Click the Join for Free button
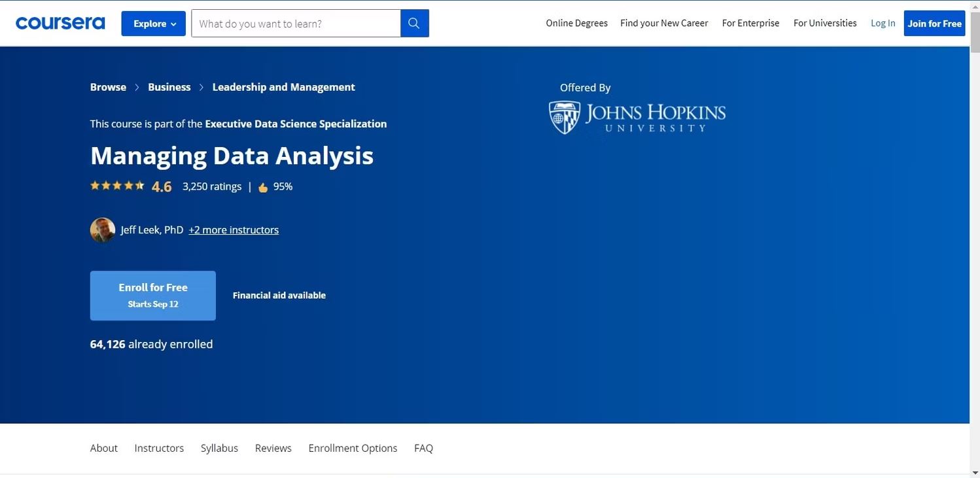This screenshot has width=980, height=478. (x=934, y=24)
